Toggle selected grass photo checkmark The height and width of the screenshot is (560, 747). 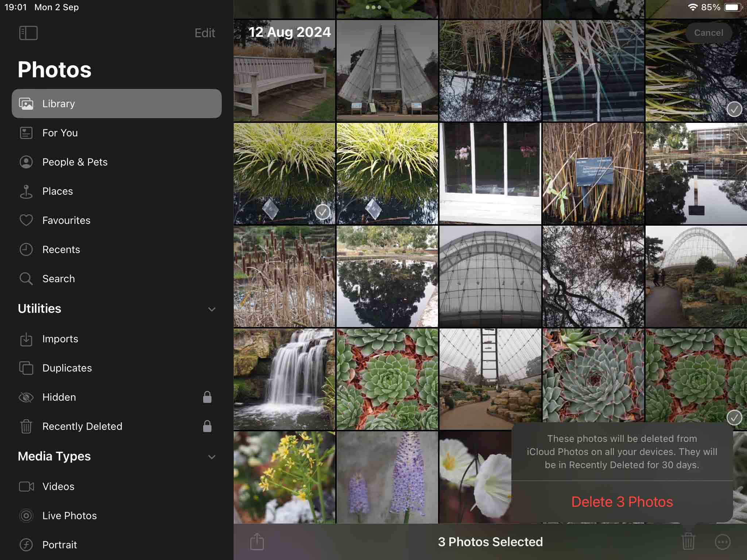322,212
